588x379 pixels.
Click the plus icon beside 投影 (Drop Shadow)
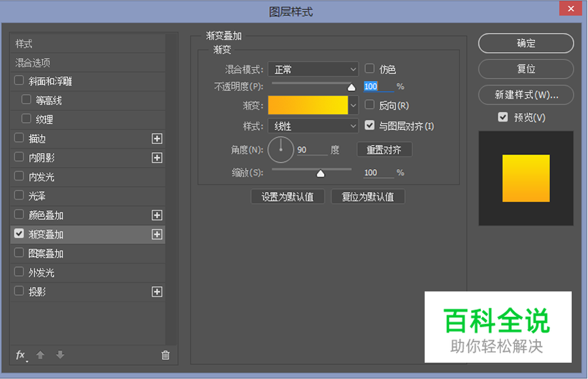tap(157, 292)
